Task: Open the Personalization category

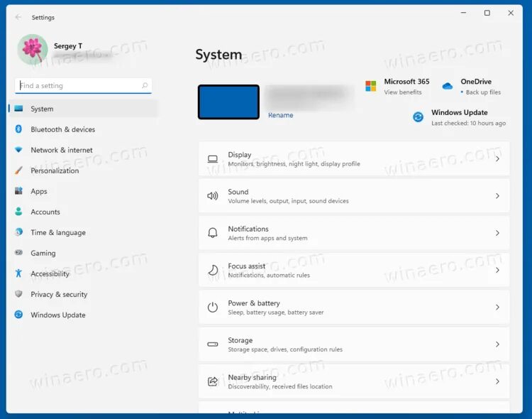Action: pyautogui.click(x=84, y=170)
